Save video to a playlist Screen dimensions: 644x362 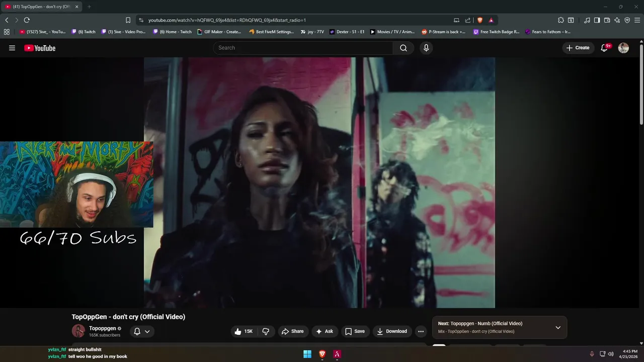pos(355,331)
